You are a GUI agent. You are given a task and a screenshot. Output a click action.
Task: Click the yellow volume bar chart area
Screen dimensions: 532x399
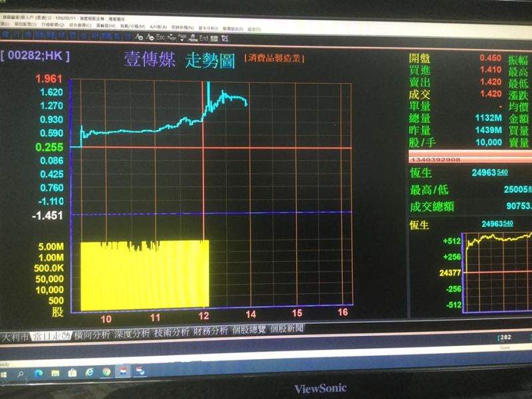click(x=144, y=275)
